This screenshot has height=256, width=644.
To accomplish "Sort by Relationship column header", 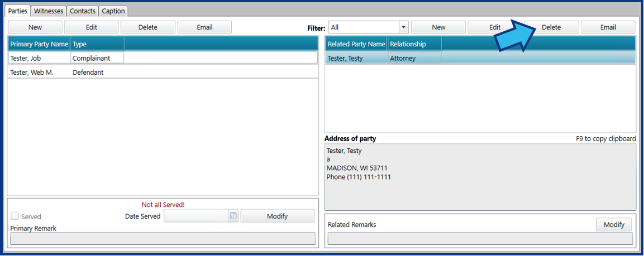I will [415, 44].
